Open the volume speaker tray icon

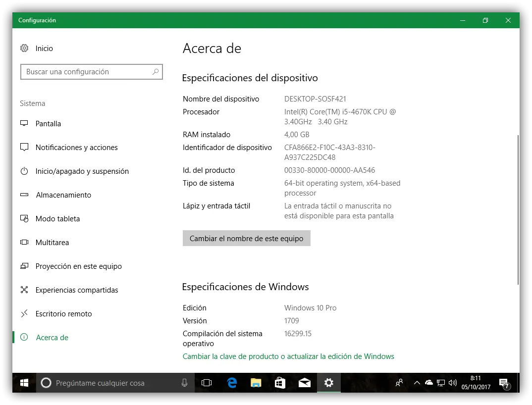(x=453, y=383)
